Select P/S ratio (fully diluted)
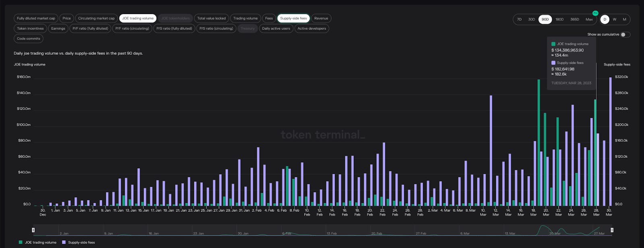This screenshot has width=644, height=248. point(174,29)
